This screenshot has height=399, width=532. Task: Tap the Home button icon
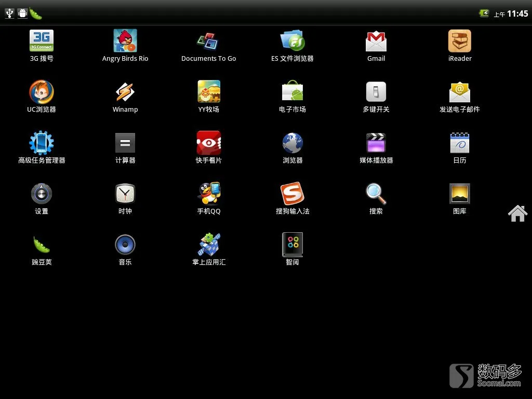point(518,214)
